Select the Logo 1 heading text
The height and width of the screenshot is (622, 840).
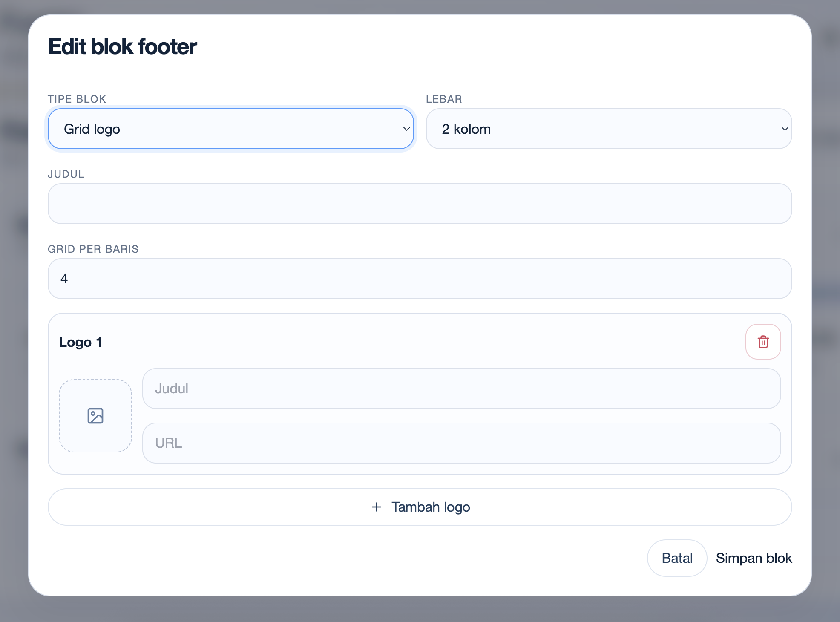click(x=81, y=342)
